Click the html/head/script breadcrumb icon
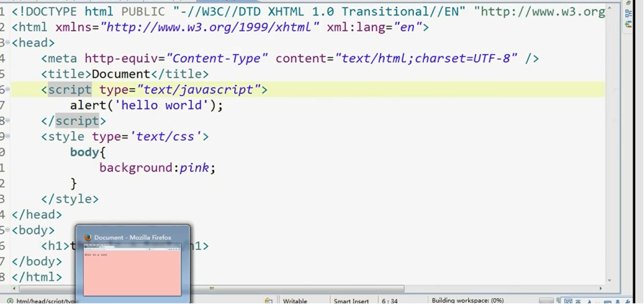This screenshot has height=304, width=644. [8, 301]
